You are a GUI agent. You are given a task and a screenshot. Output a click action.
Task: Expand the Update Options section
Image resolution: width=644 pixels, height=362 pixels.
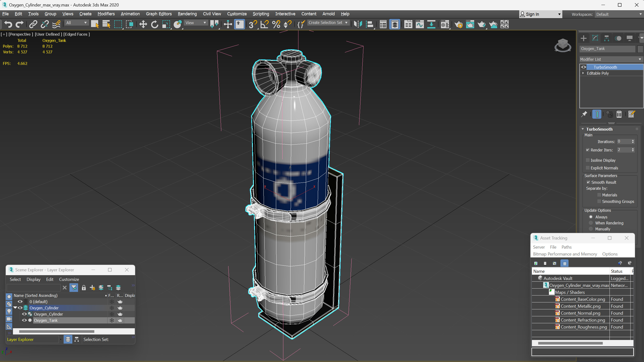[597, 210]
